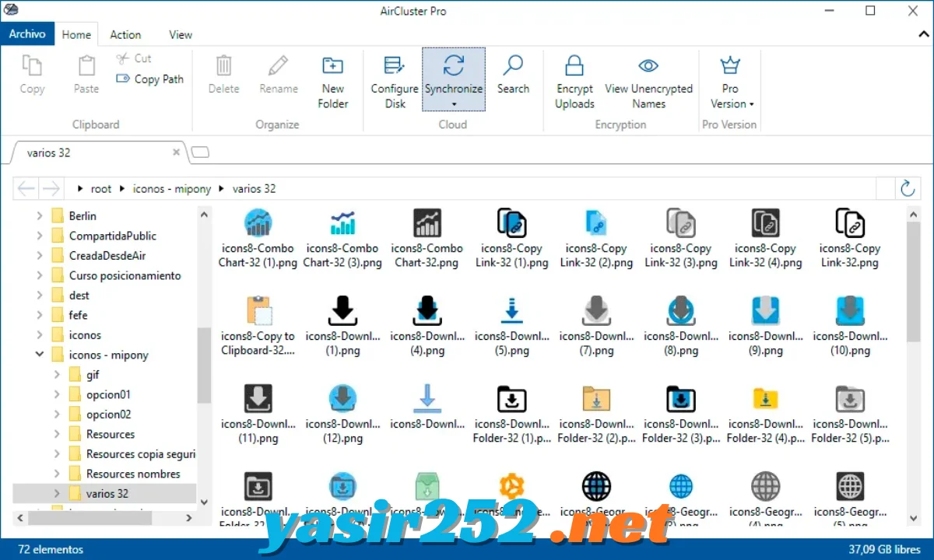Refresh the current folder view
Viewport: 934px width, 560px height.
click(x=907, y=188)
